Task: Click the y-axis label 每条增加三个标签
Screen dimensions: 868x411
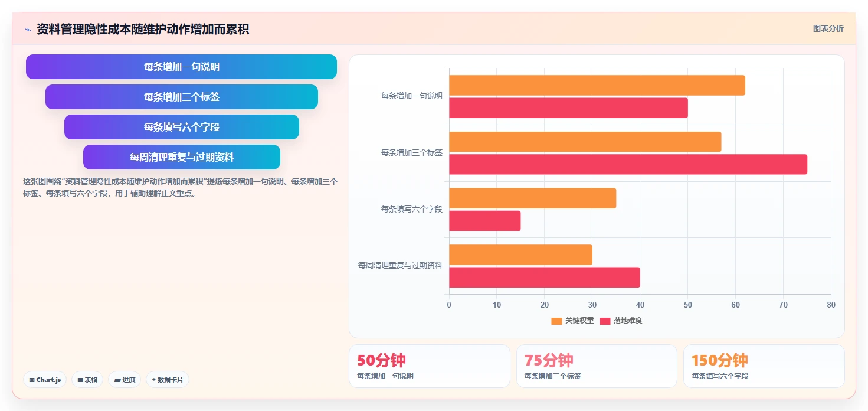Action: (x=412, y=152)
